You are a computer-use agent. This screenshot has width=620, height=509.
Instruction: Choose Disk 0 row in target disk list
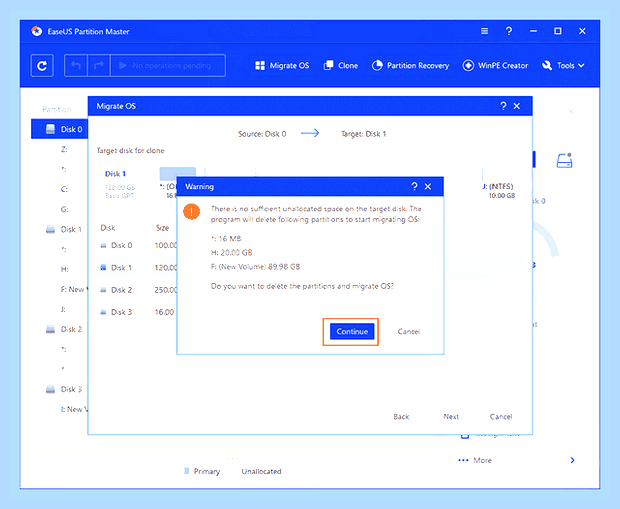tap(137, 245)
